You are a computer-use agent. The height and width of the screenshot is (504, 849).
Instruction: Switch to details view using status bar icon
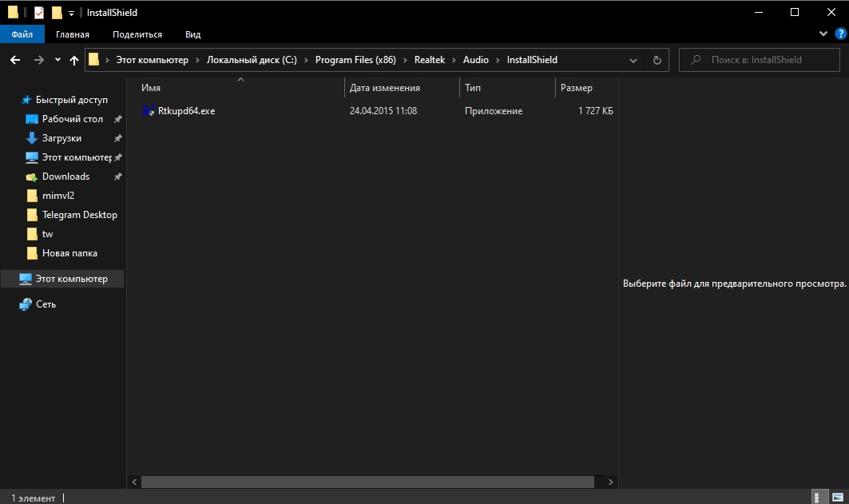coord(820,497)
